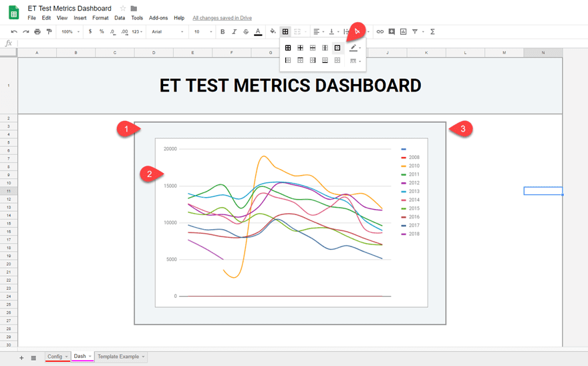
Task: Open the 123 number format dropdown
Action: [x=137, y=32]
